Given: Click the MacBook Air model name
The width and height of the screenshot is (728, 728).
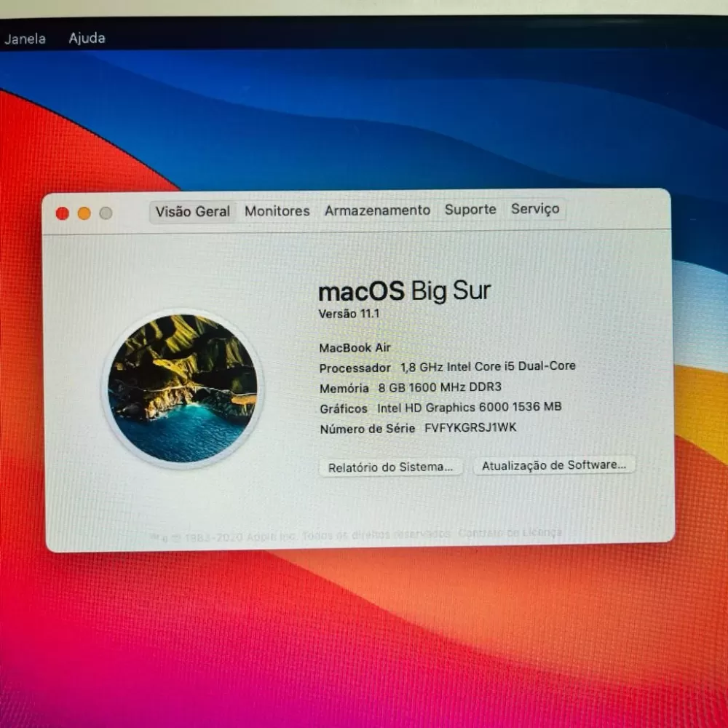Looking at the screenshot, I should tap(355, 348).
